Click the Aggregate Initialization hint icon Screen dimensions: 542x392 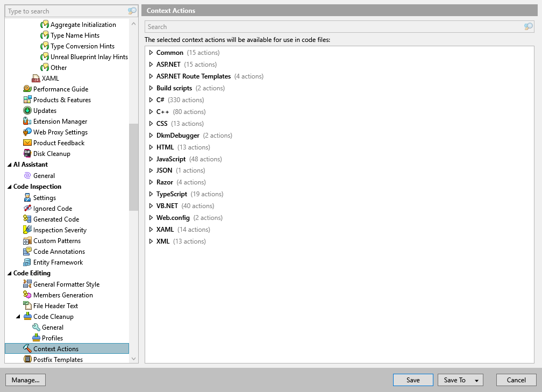click(x=44, y=25)
